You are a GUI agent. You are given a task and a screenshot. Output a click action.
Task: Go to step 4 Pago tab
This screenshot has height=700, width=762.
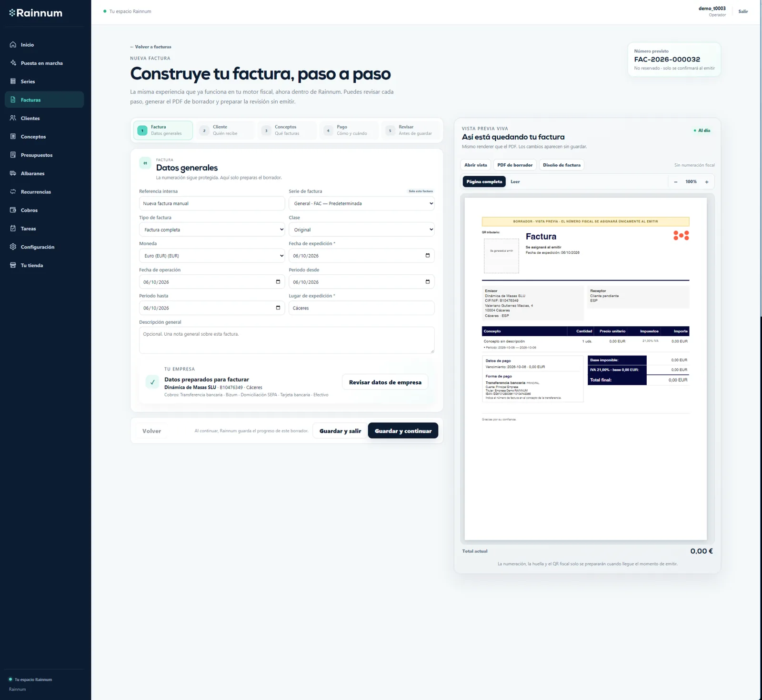click(x=349, y=130)
